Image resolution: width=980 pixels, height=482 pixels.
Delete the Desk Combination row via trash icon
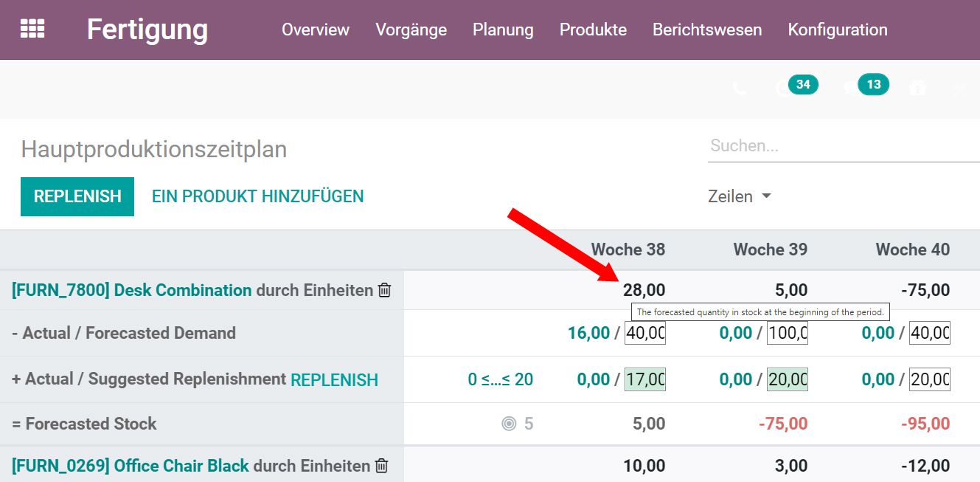[x=384, y=290]
